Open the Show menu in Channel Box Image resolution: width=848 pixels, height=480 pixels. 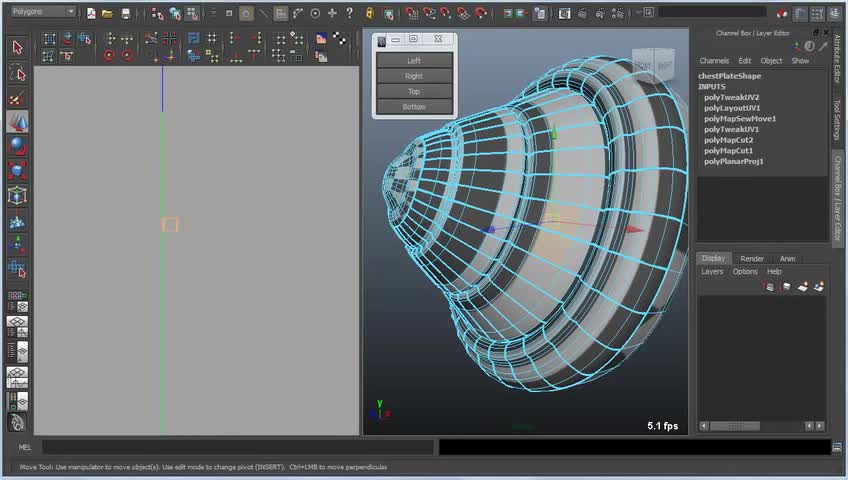(x=800, y=61)
